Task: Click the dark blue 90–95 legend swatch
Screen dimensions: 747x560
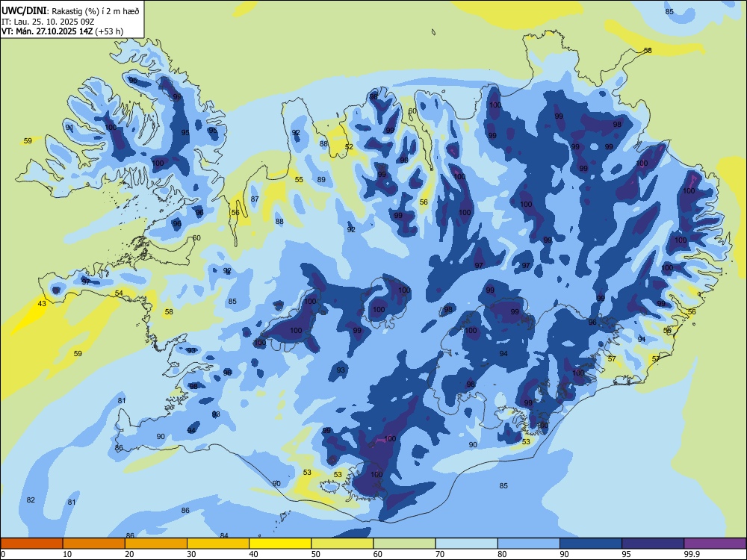Action: [x=591, y=544]
